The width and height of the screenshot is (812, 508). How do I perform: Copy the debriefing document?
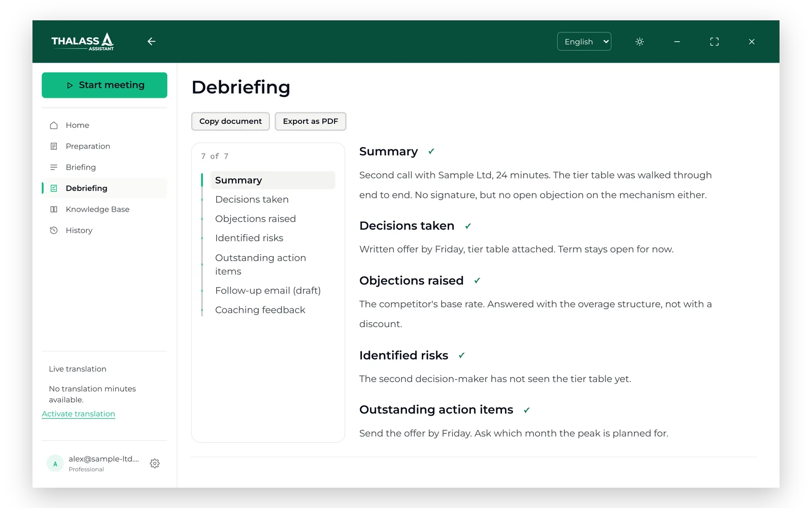(230, 121)
